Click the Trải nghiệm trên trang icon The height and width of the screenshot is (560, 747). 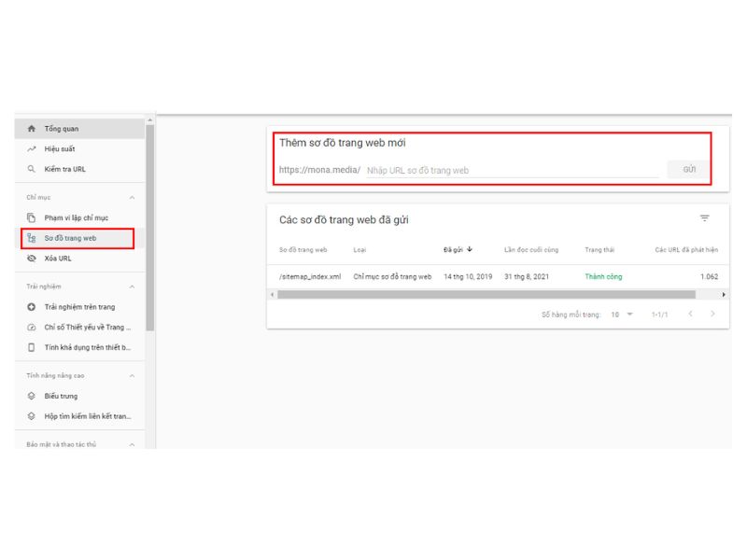[x=32, y=307]
